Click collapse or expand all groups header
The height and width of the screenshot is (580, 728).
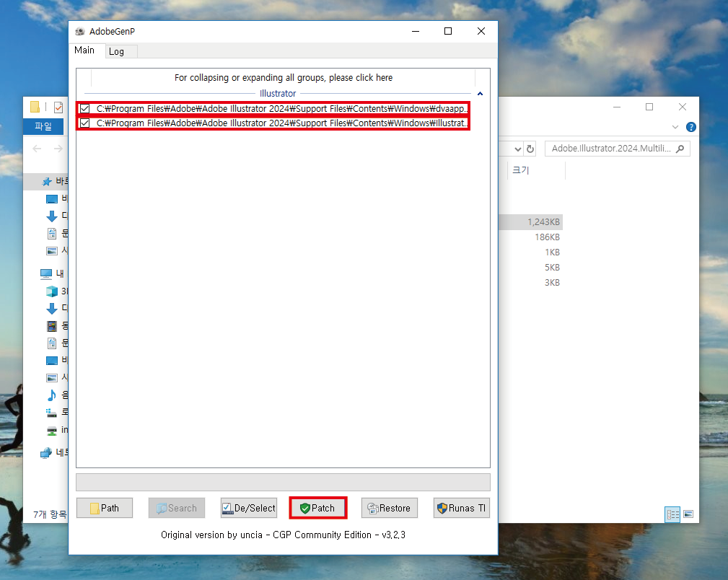coord(284,78)
